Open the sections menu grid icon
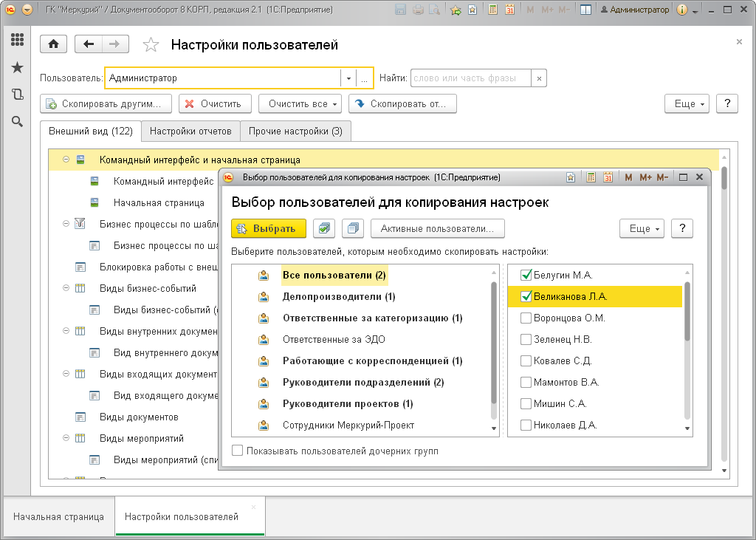 tap(18, 40)
